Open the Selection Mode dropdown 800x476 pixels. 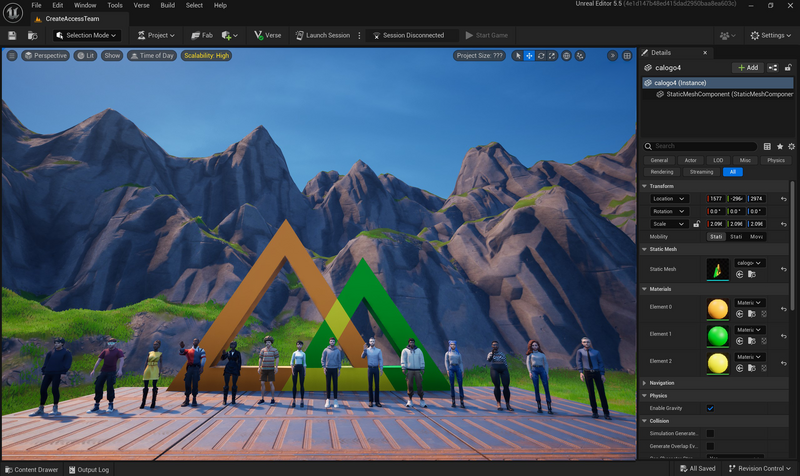coord(87,35)
